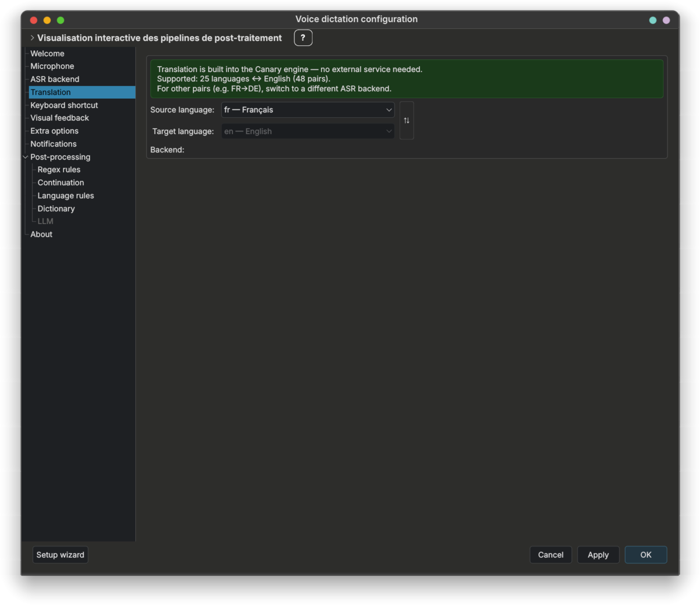Go to the Microphone page
This screenshot has width=700, height=605.
click(x=52, y=66)
